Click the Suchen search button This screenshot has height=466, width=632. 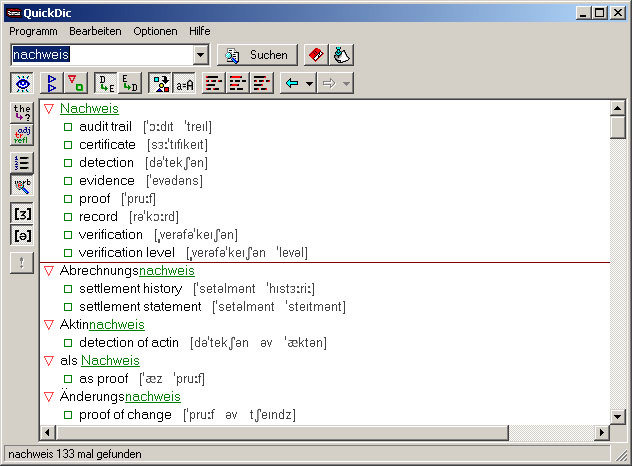(x=257, y=55)
